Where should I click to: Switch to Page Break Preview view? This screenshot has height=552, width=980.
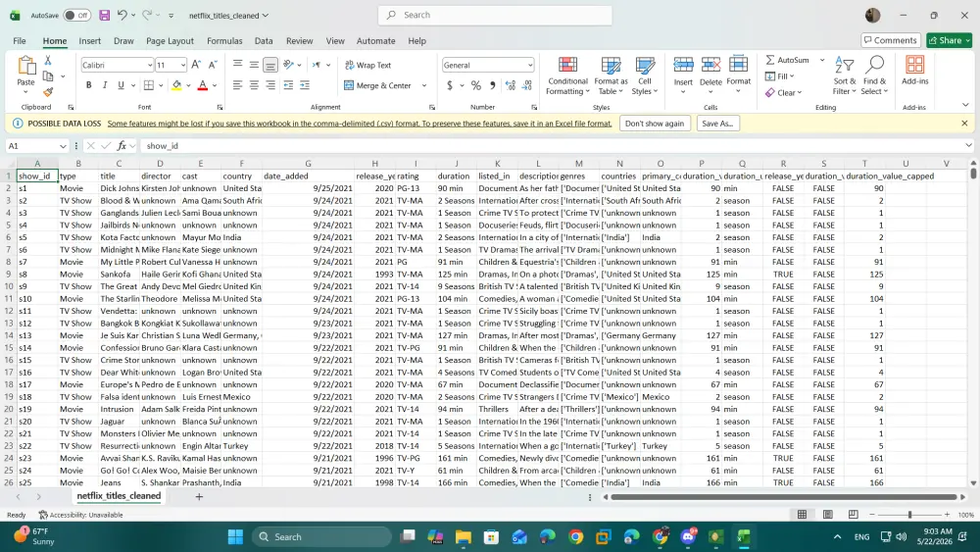(x=854, y=515)
